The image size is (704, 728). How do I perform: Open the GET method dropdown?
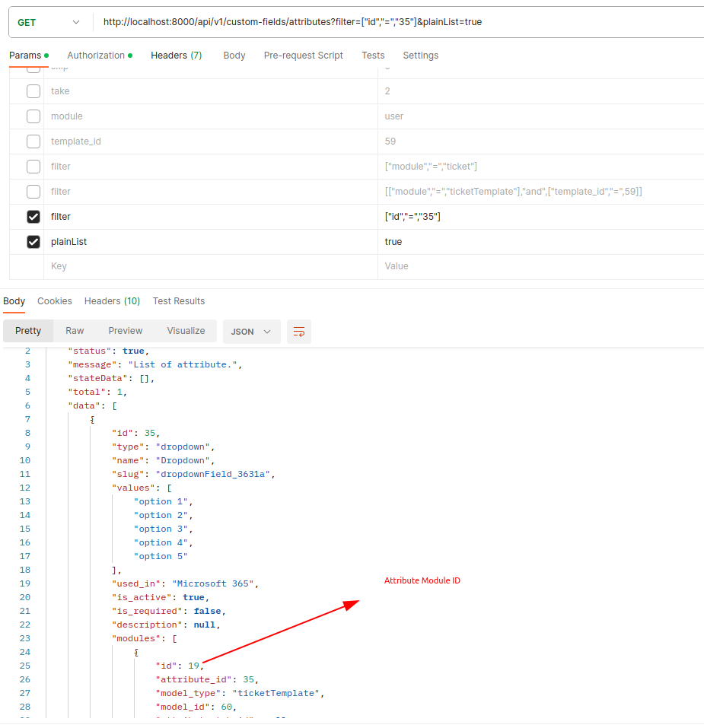pyautogui.click(x=49, y=22)
